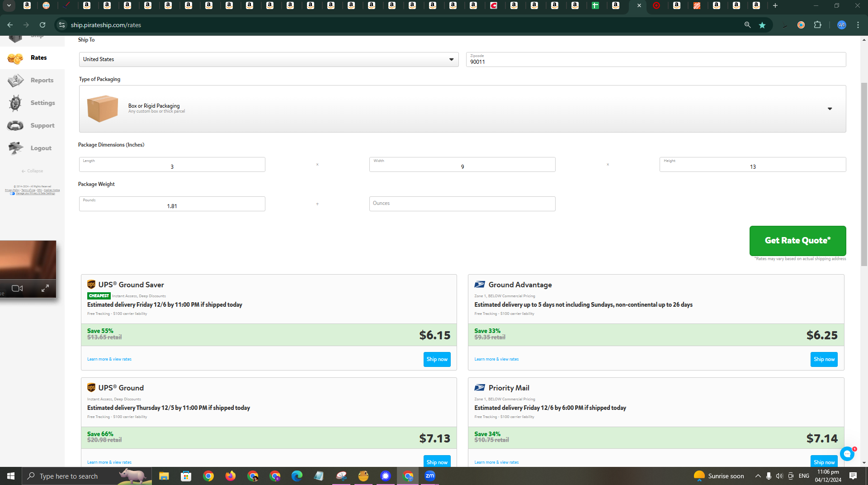The image size is (868, 485).
Task: Close the current browser tab
Action: [x=639, y=5]
